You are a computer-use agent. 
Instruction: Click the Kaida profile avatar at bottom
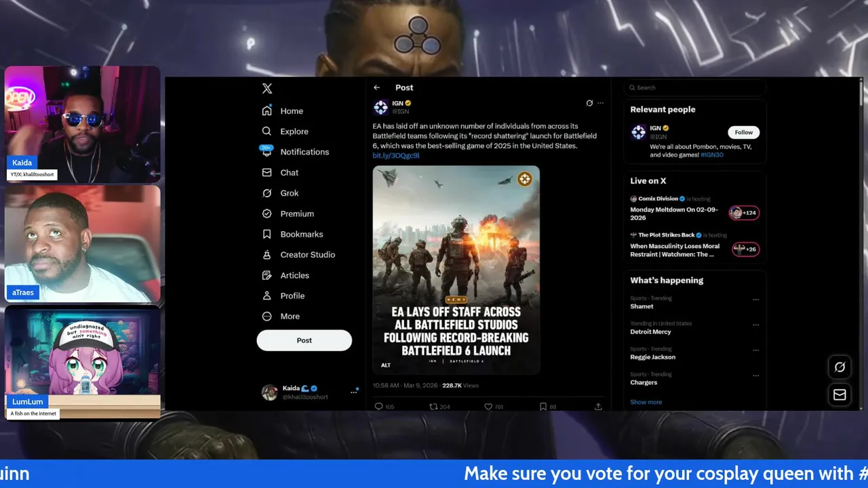pyautogui.click(x=270, y=392)
